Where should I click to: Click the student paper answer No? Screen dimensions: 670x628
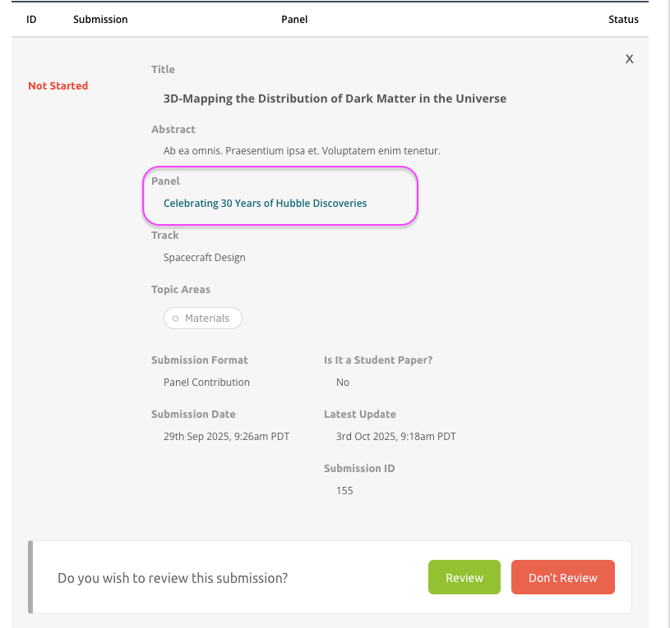pyautogui.click(x=343, y=382)
